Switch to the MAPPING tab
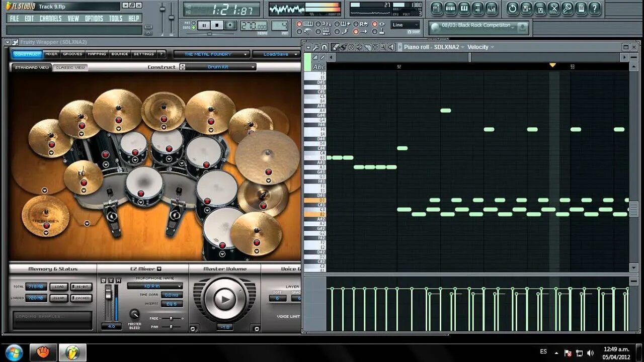This screenshot has height=362, width=644. (x=97, y=54)
